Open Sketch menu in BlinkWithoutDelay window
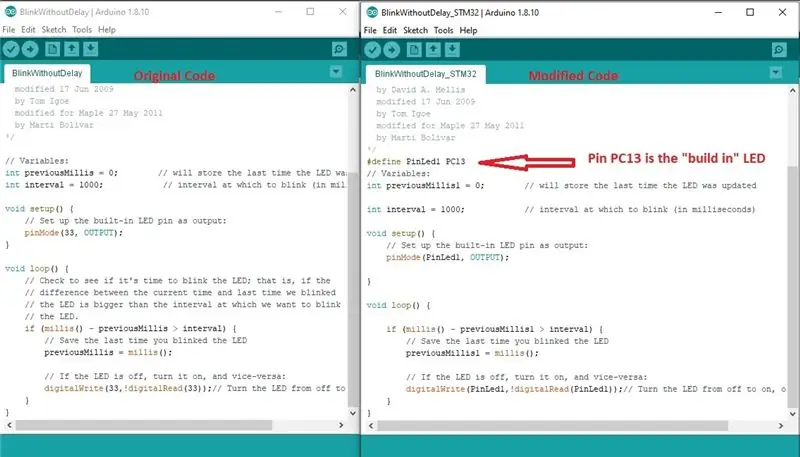 54,30
